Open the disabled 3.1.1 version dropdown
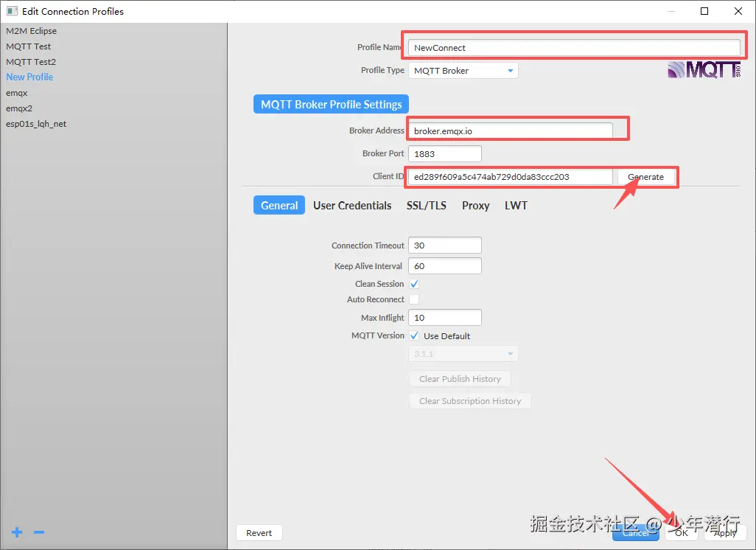The width and height of the screenshot is (756, 550). 463,354
